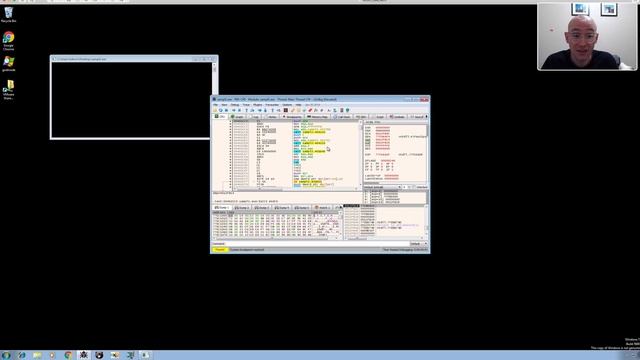Viewport: 640px width, 360px height.
Task: Switch to the Symbols tab
Action: 397,117
